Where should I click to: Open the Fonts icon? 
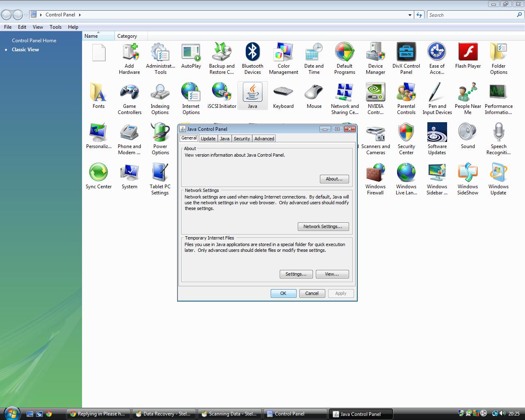[x=98, y=96]
